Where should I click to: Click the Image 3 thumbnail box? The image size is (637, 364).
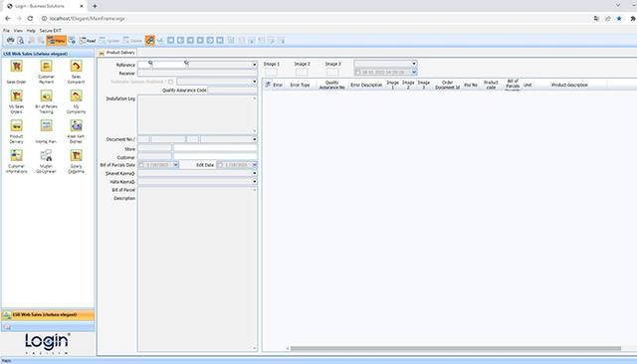click(332, 73)
